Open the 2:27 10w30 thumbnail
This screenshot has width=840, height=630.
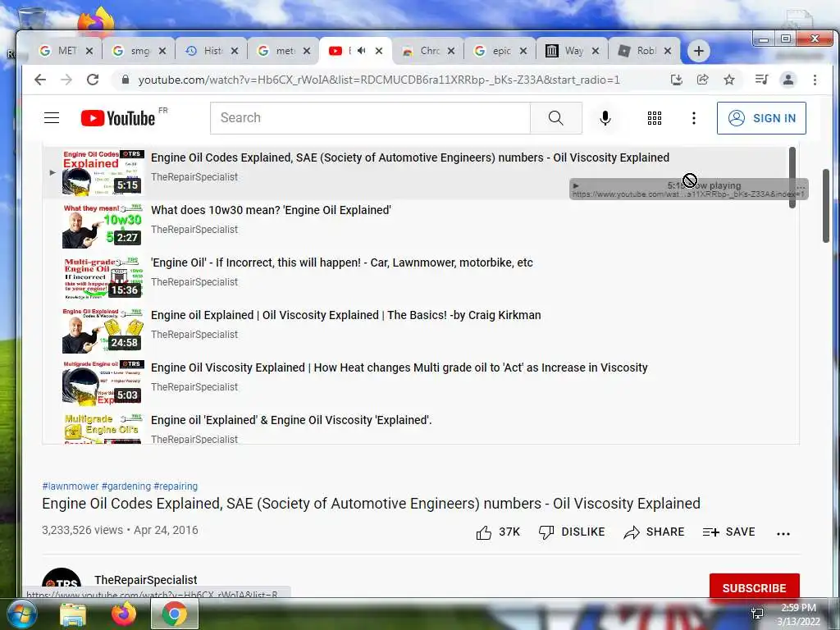103,226
